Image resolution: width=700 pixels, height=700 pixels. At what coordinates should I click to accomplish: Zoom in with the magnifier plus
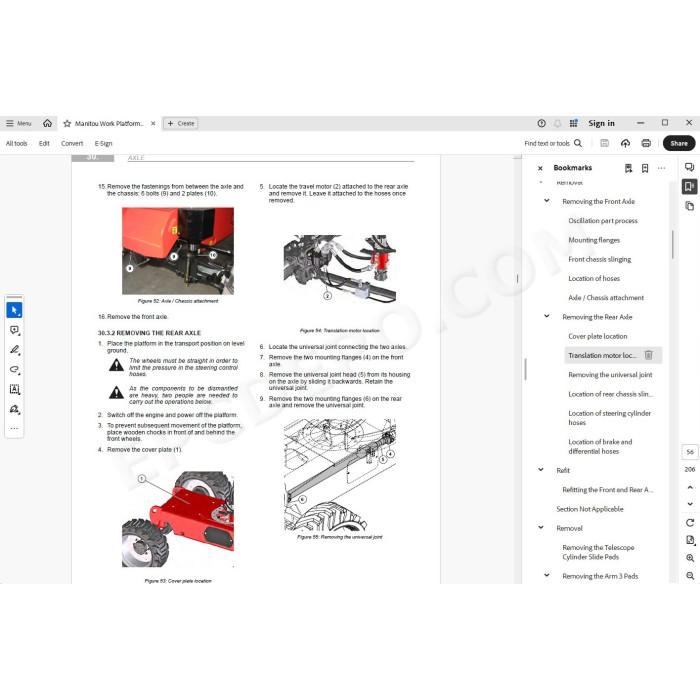690,558
